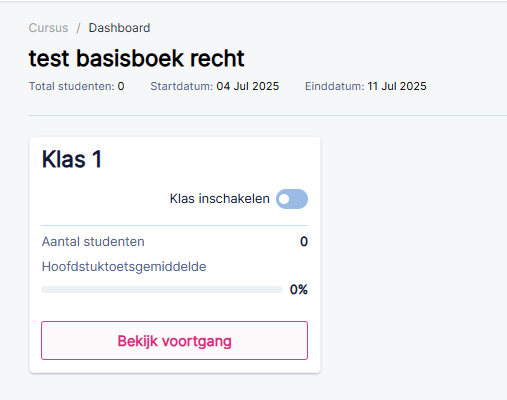Enable the Klas inschakelen toggle switch
Screen dimensions: 507x400
click(292, 199)
